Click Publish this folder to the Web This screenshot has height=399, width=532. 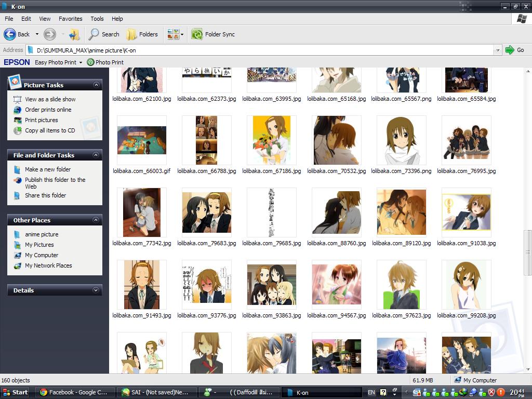[55, 183]
